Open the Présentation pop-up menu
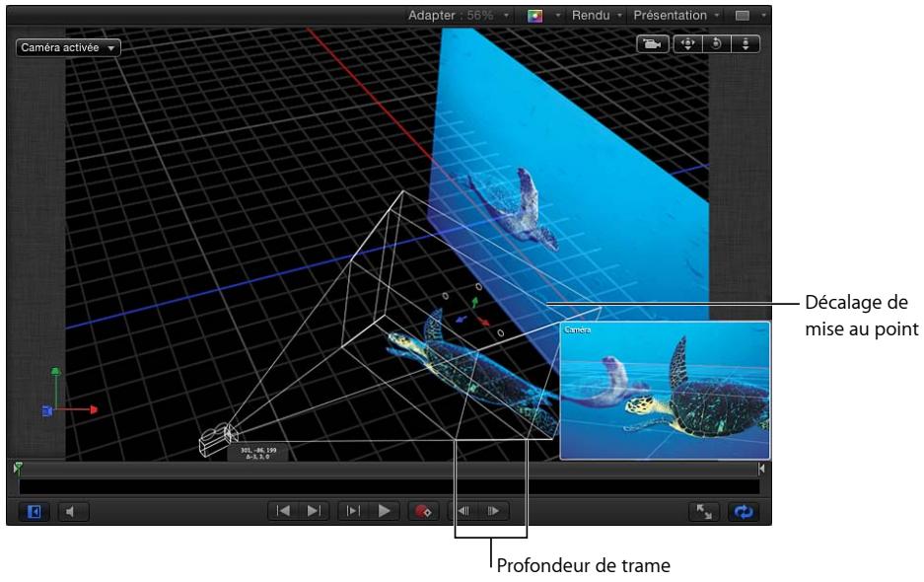This screenshot has width=924, height=582. click(x=675, y=16)
